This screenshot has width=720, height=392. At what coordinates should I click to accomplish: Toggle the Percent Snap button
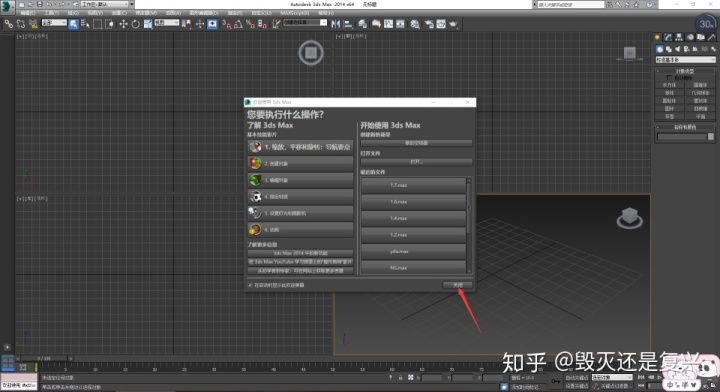click(250, 24)
